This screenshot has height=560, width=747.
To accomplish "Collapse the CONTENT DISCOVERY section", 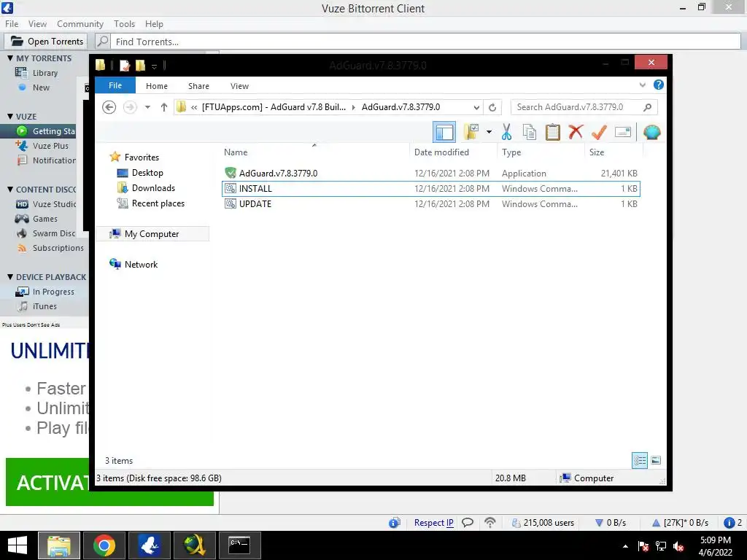I will (x=10, y=190).
